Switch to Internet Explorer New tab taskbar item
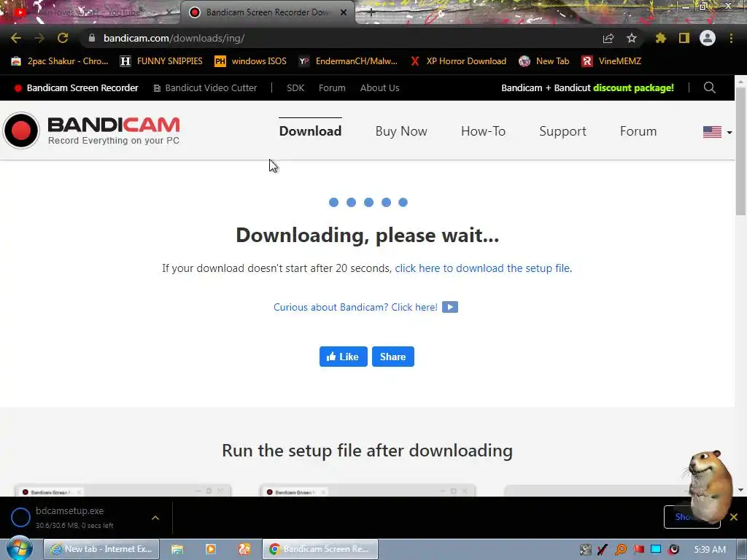 click(101, 549)
